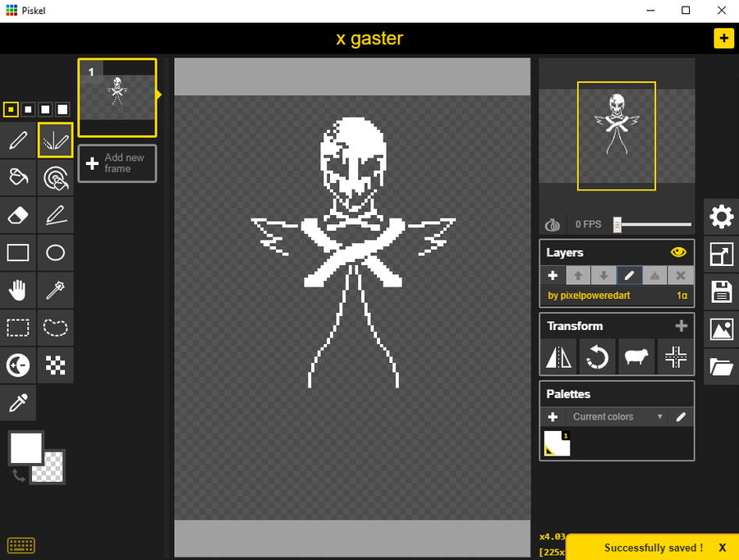Click Add new frame button
Image resolution: width=739 pixels, height=560 pixels.
point(117,163)
